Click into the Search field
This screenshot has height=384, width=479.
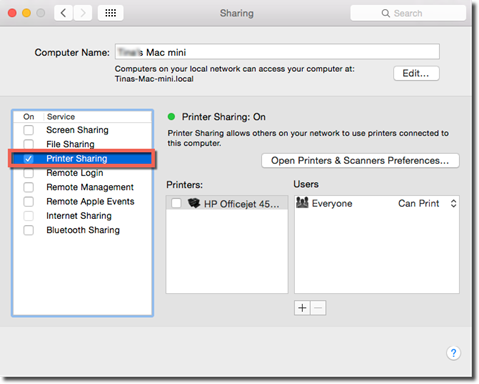(408, 13)
